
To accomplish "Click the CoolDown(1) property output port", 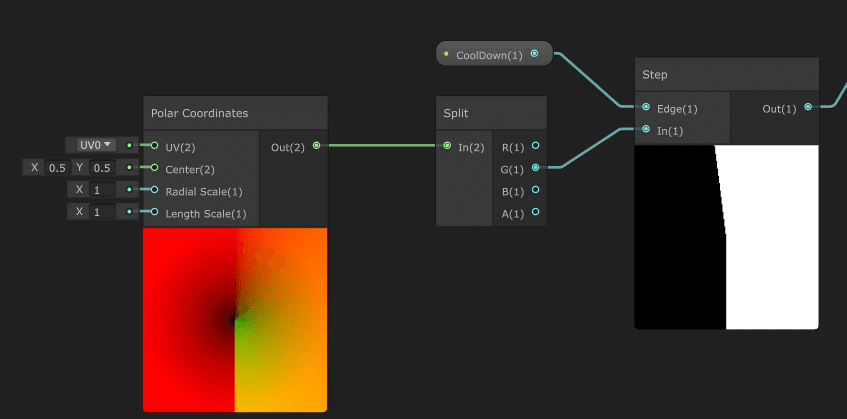I will point(534,53).
